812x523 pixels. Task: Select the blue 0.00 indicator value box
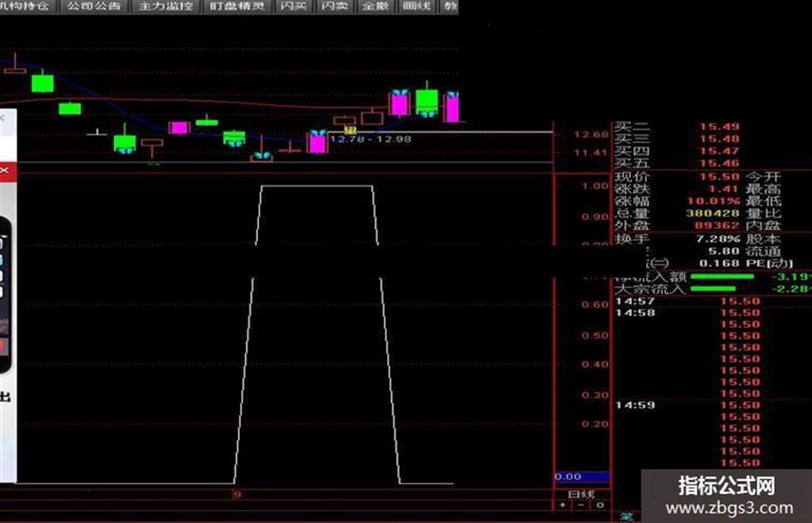click(x=582, y=477)
